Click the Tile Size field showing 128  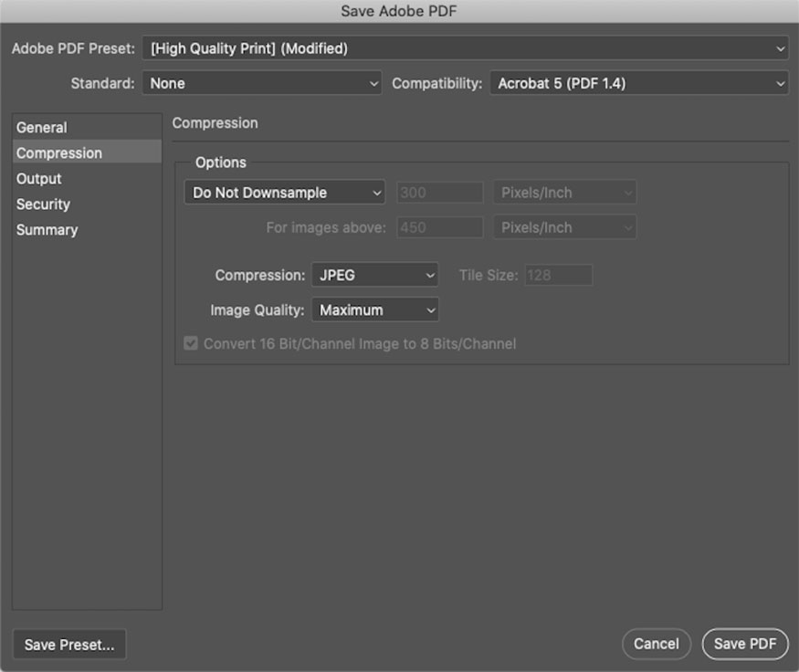[x=559, y=275]
